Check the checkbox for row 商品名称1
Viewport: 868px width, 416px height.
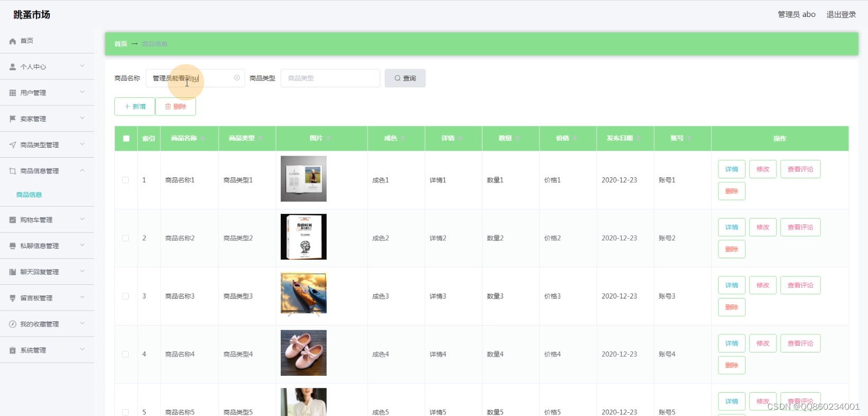tap(126, 180)
